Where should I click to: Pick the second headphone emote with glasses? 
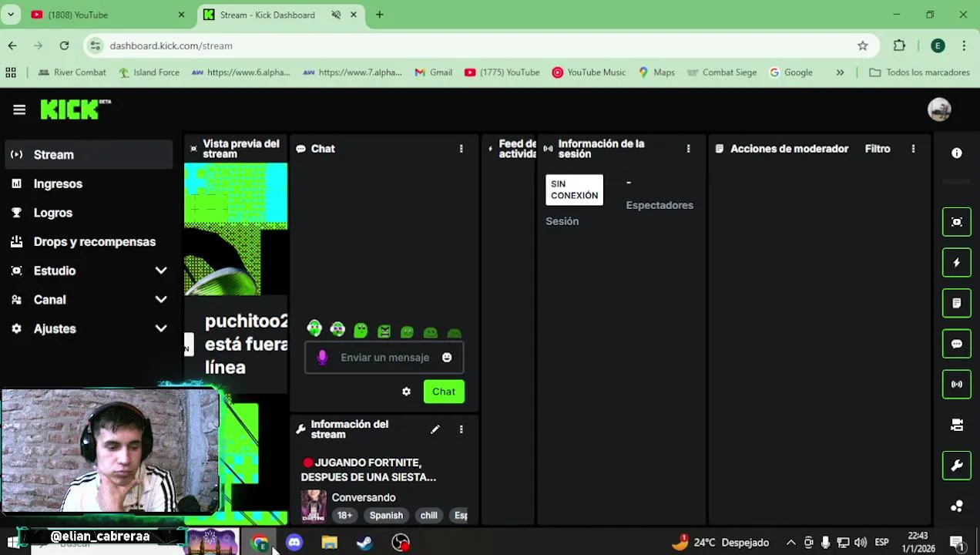[337, 329]
